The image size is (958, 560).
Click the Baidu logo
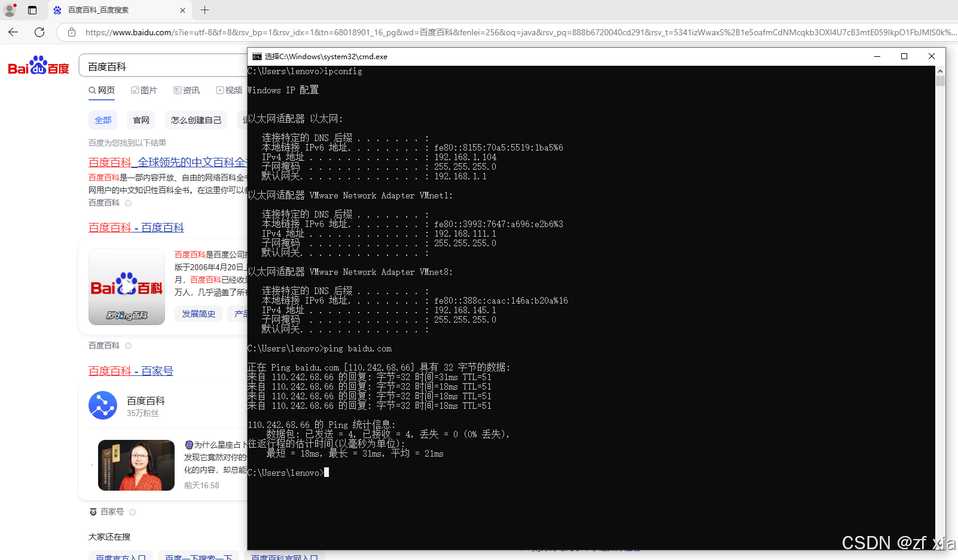click(38, 65)
